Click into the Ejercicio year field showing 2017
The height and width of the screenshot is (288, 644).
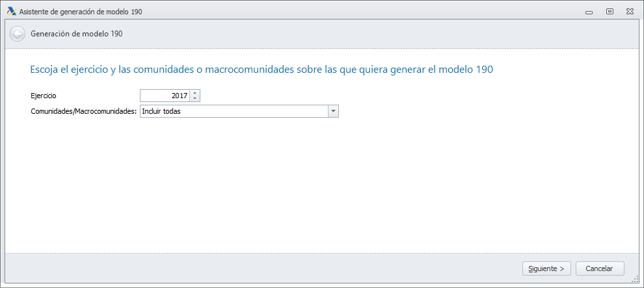[165, 96]
